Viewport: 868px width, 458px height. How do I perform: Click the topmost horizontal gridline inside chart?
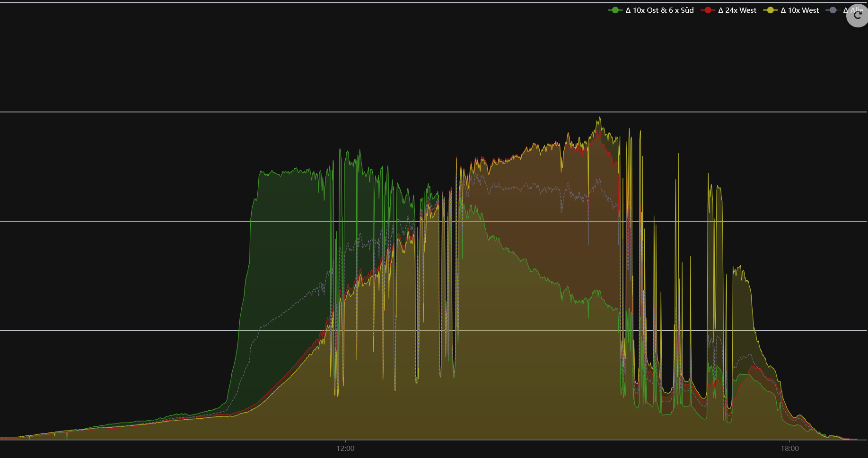pyautogui.click(x=189, y=112)
